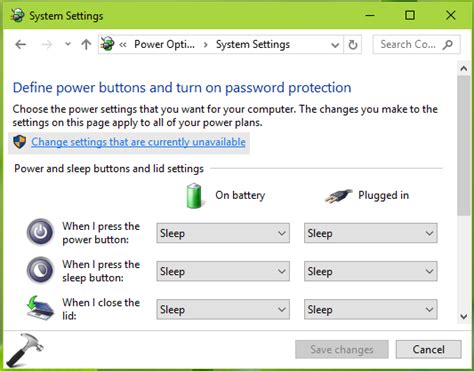The height and width of the screenshot is (371, 474).
Task: Click the search magnifier icon
Action: coord(448,44)
